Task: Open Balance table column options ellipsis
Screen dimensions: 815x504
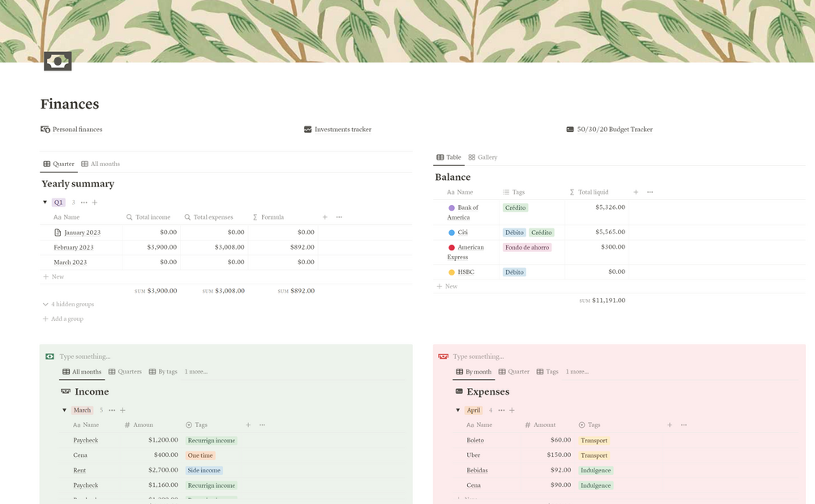Action: pos(650,192)
